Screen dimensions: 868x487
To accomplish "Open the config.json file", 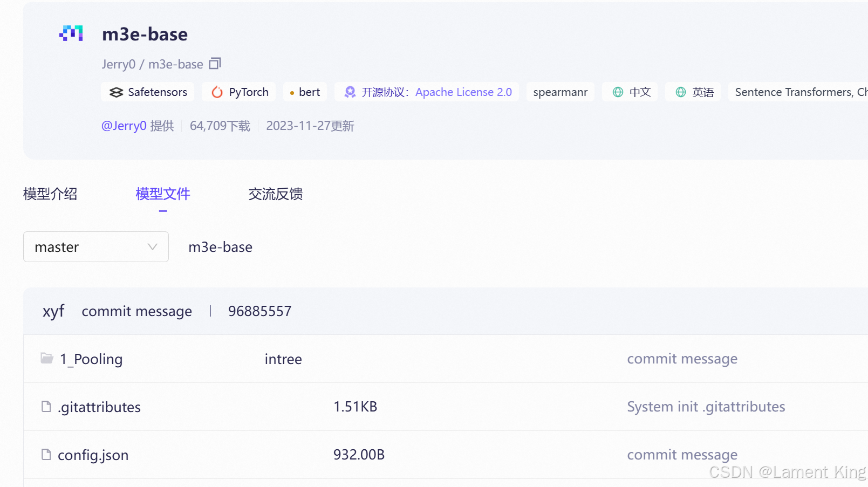I will click(93, 455).
